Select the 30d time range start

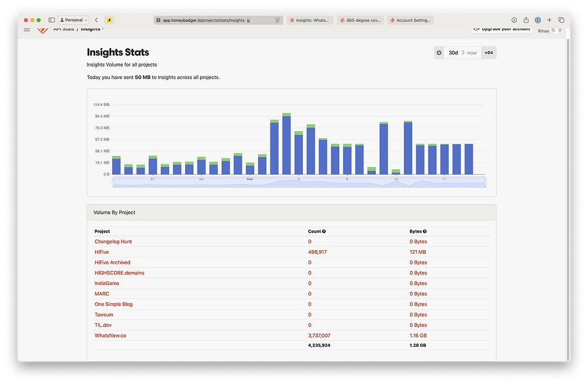coord(453,52)
